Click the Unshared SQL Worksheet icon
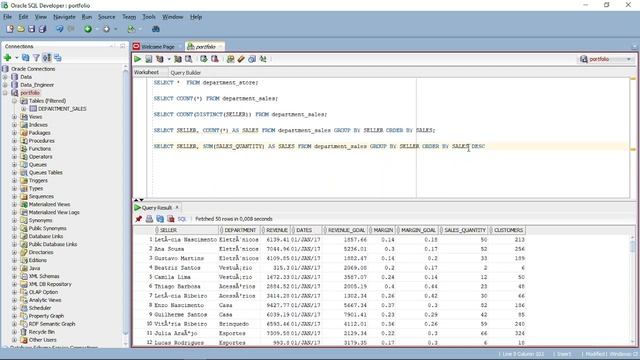Viewport: 640px width, 360px height. pos(231,59)
